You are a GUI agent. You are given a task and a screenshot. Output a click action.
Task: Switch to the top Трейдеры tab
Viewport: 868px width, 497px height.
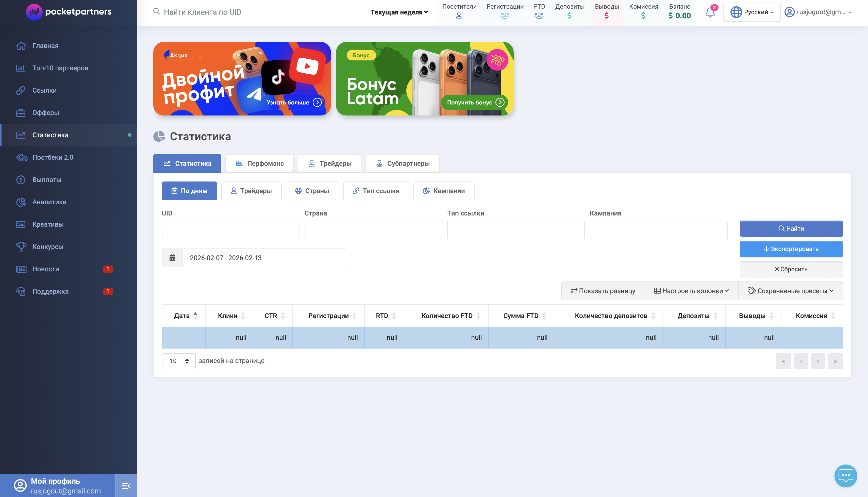(330, 163)
